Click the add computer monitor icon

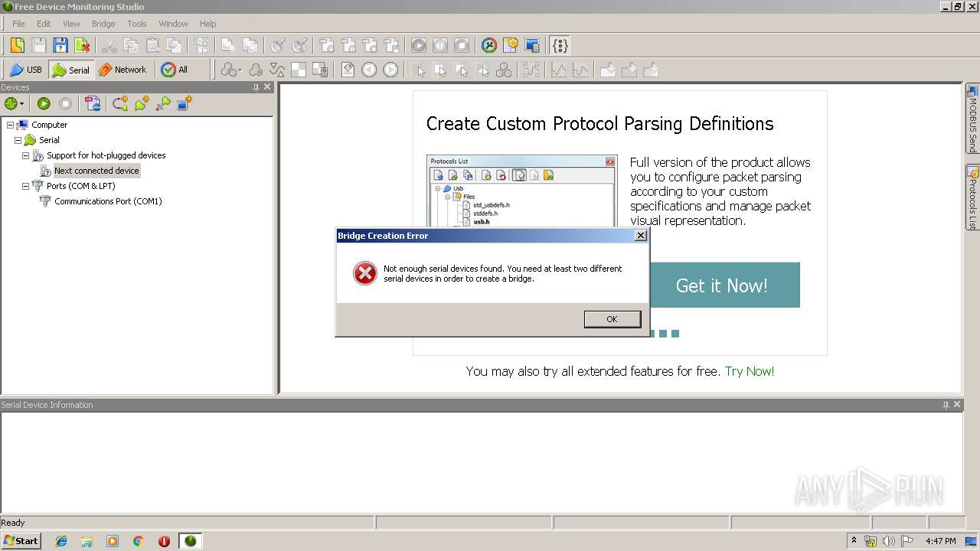tap(185, 103)
